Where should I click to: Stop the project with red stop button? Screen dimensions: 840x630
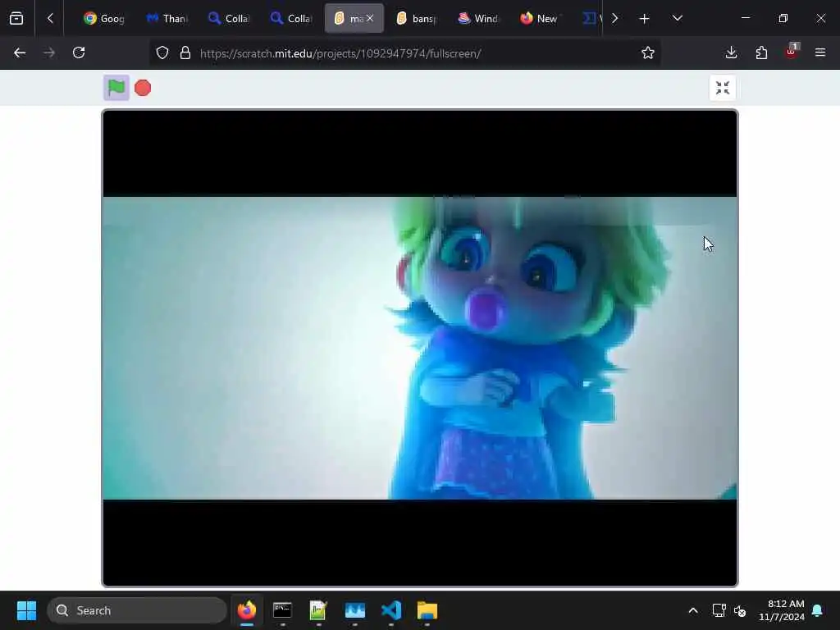143,88
